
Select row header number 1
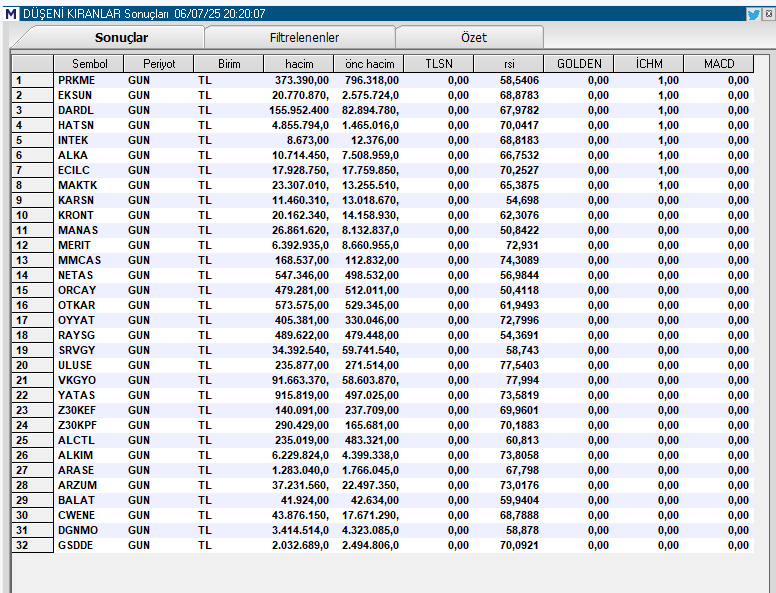33,80
